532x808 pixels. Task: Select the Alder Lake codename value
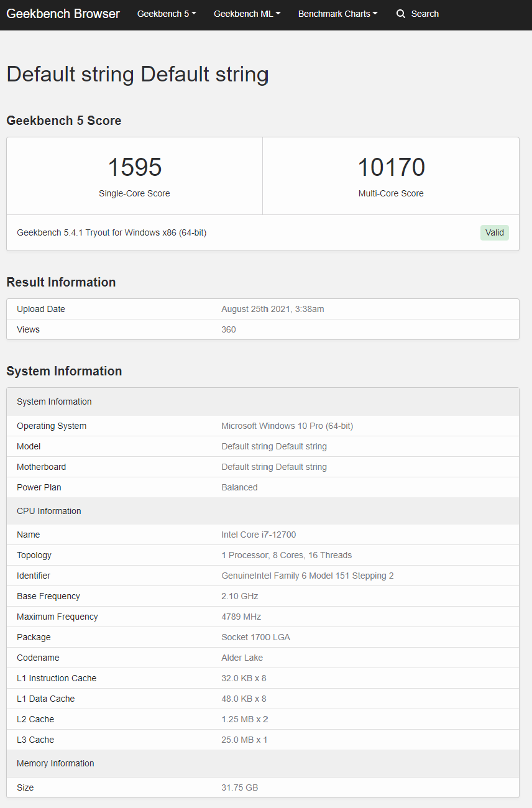point(242,658)
